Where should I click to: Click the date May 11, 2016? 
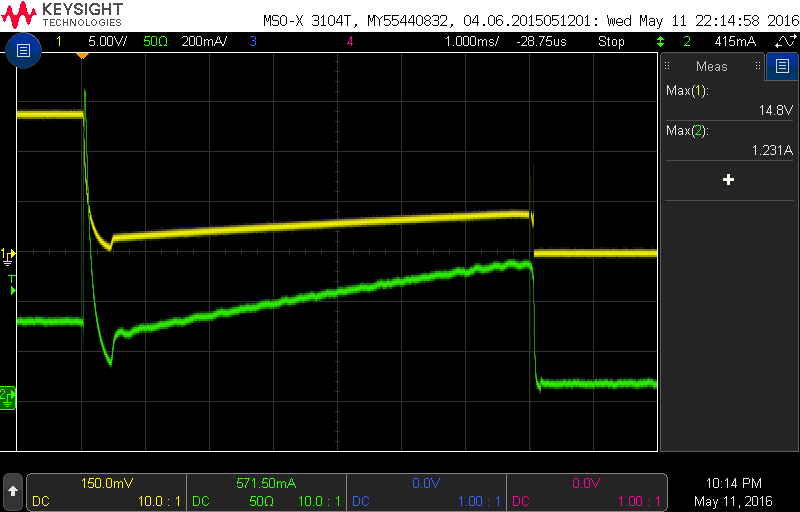point(733,501)
